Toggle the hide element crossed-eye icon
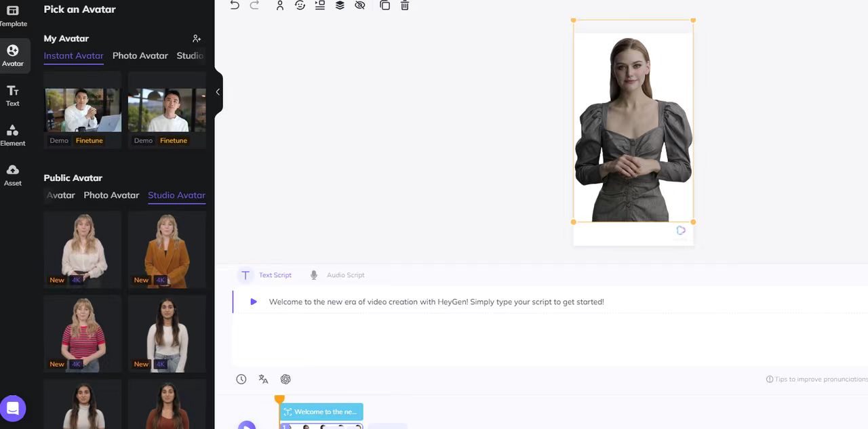 point(360,5)
